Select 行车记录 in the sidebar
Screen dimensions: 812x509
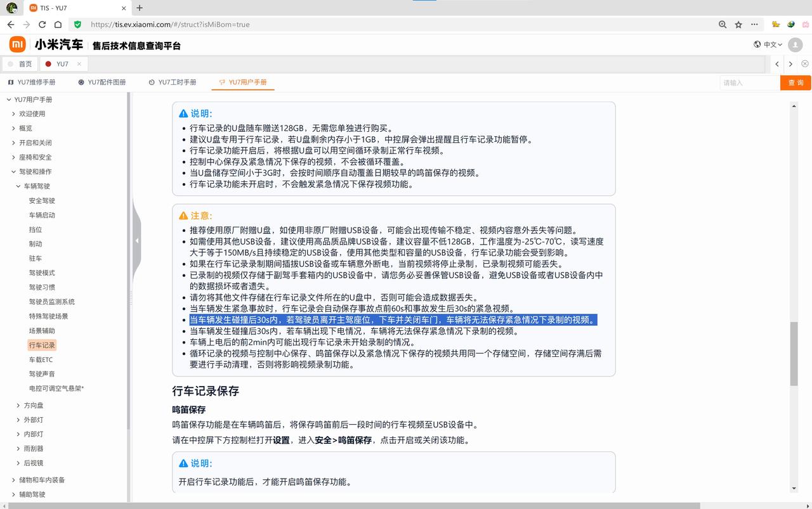click(x=42, y=345)
